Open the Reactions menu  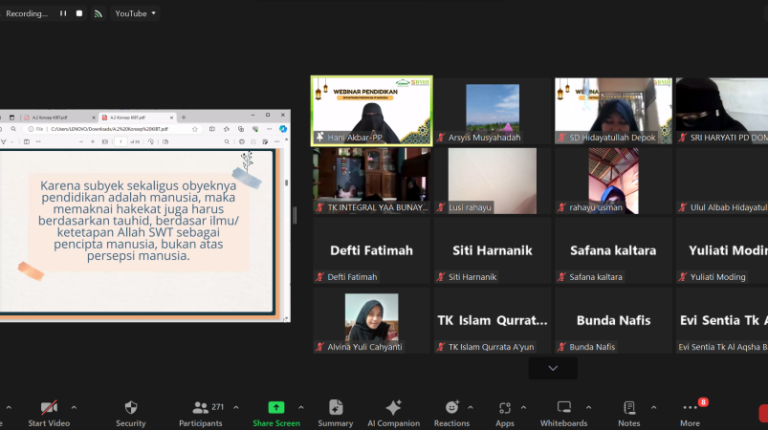pos(452,414)
